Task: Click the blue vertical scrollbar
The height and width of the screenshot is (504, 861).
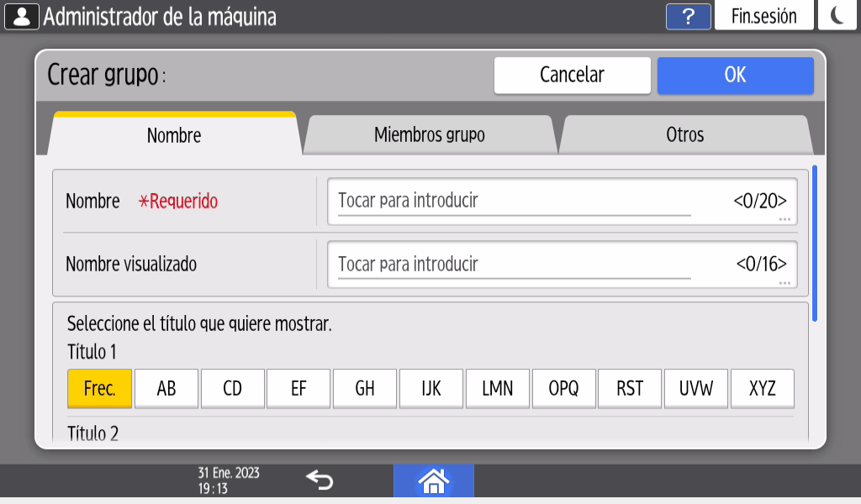Action: click(x=814, y=244)
